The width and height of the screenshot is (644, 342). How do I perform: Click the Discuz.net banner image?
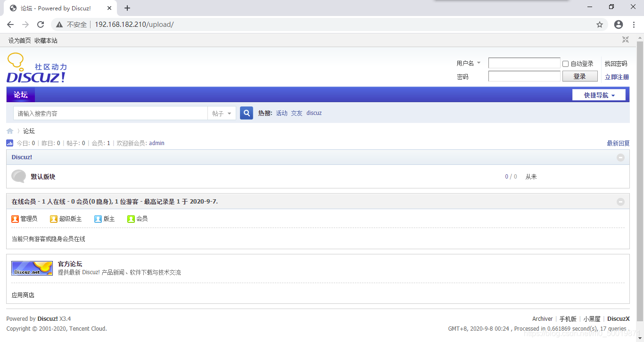pos(32,268)
